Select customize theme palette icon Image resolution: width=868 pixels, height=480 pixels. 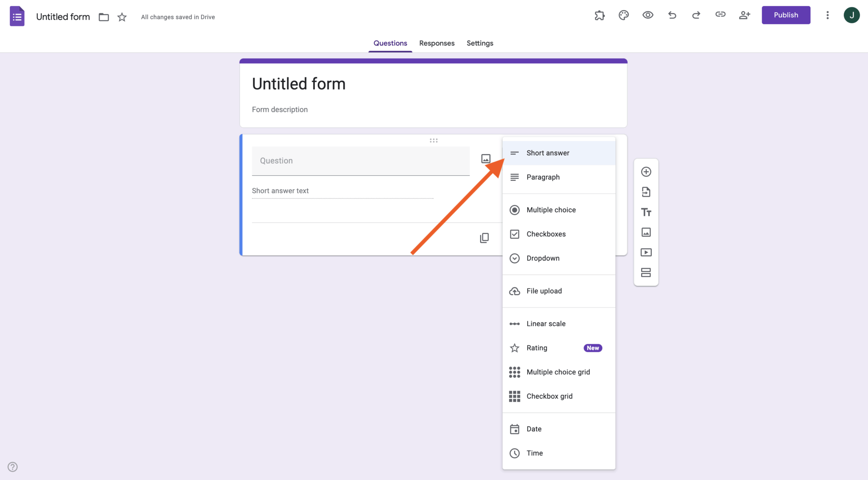(x=623, y=15)
